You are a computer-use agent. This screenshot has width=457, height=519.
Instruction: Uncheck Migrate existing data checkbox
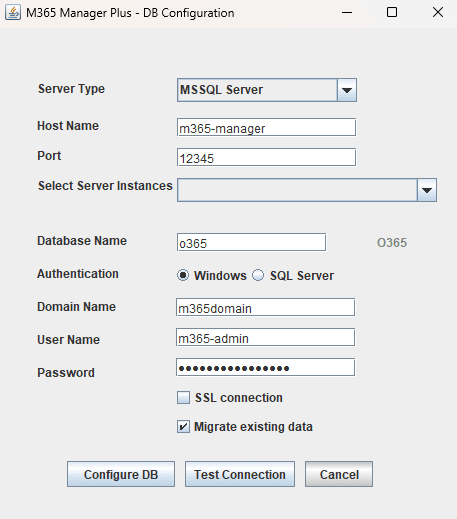pos(183,427)
